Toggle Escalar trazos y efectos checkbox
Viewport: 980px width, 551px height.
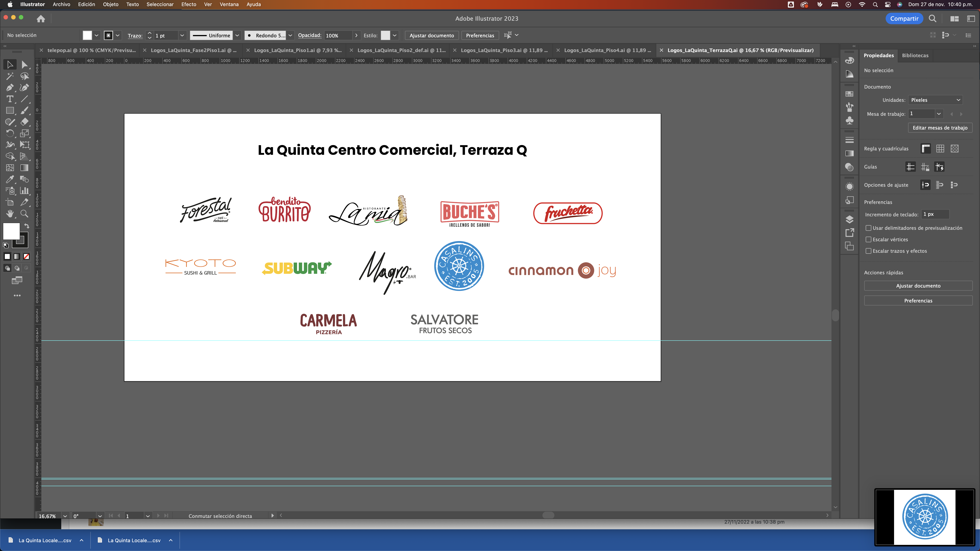pyautogui.click(x=869, y=251)
